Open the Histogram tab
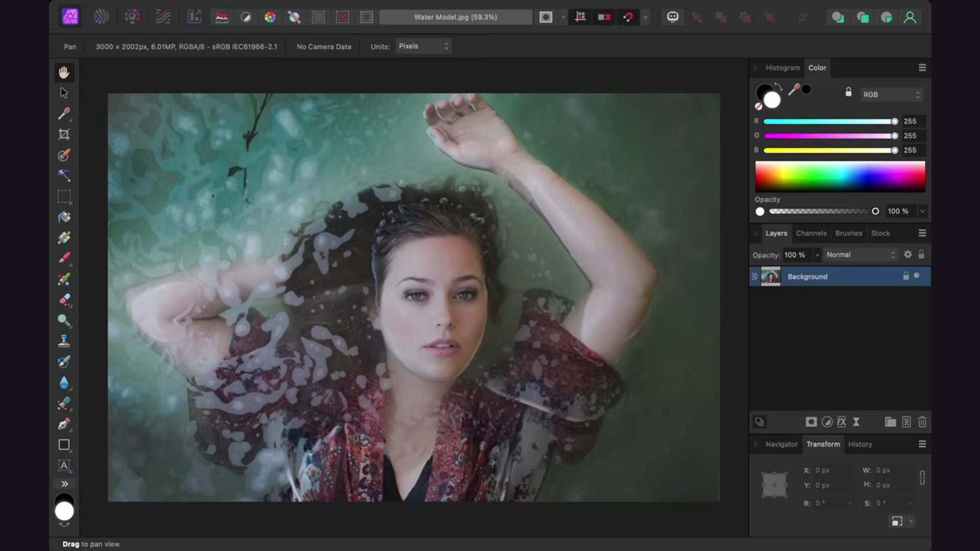The image size is (980, 551). click(x=782, y=67)
